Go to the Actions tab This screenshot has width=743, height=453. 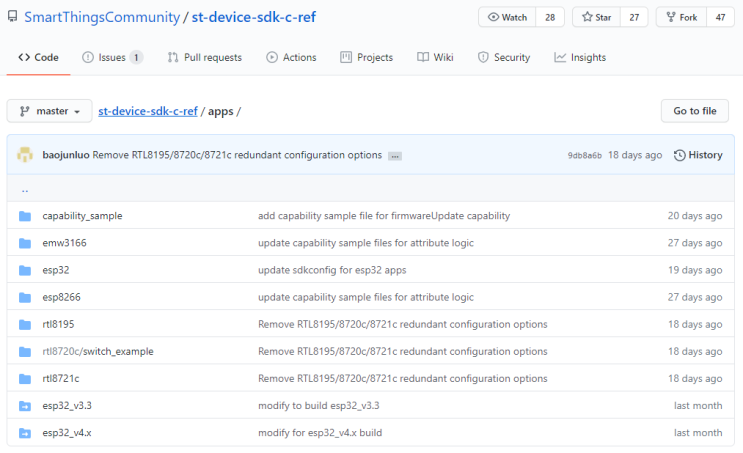[291, 57]
